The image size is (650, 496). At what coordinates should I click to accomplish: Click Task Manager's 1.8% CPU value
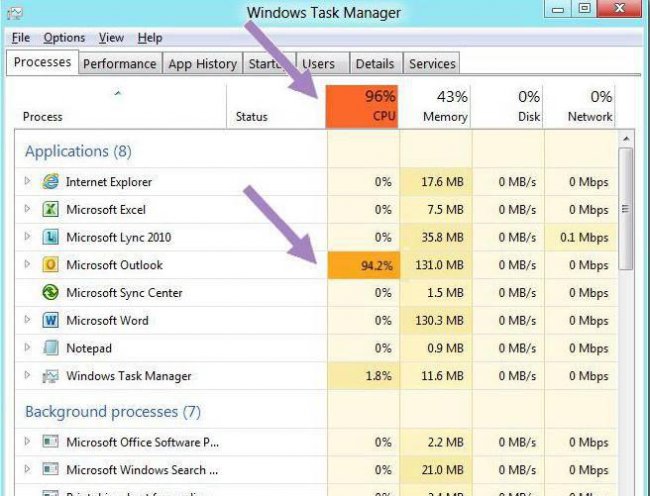pos(379,376)
